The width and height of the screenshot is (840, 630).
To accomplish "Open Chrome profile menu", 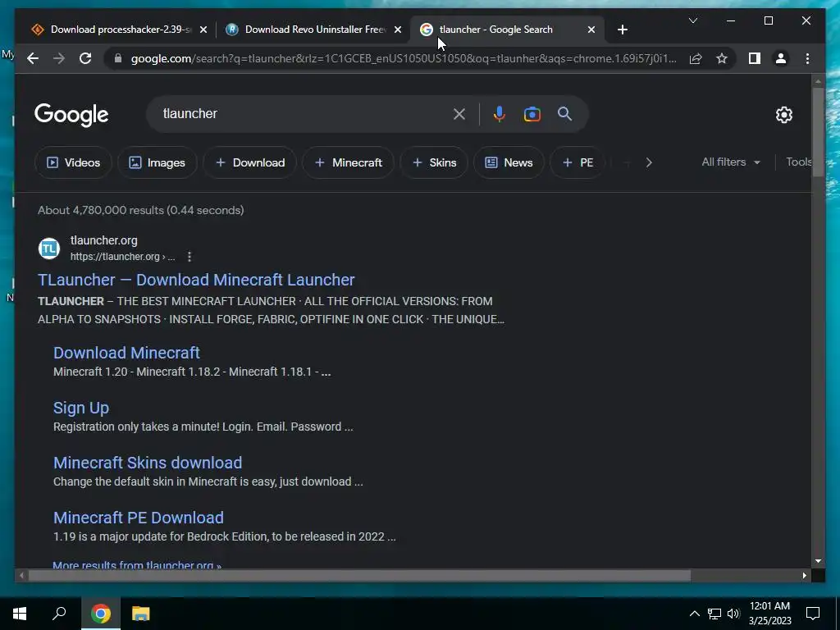I will tap(781, 58).
